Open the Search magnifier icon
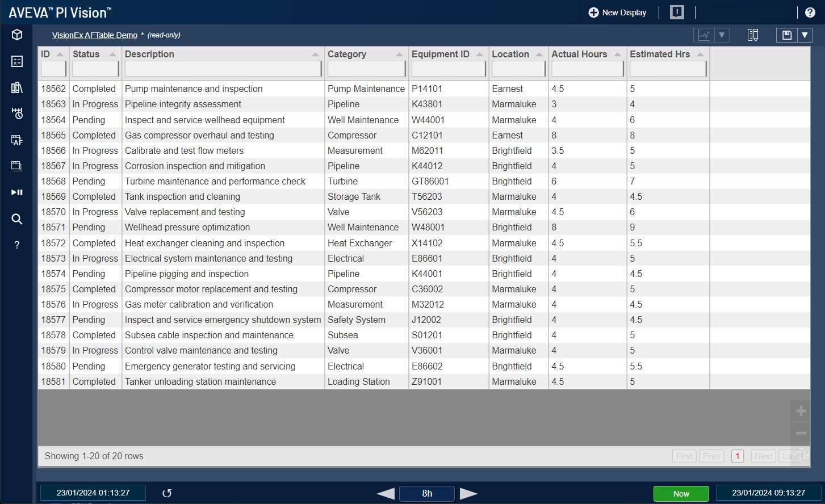825x504 pixels. 17,219
